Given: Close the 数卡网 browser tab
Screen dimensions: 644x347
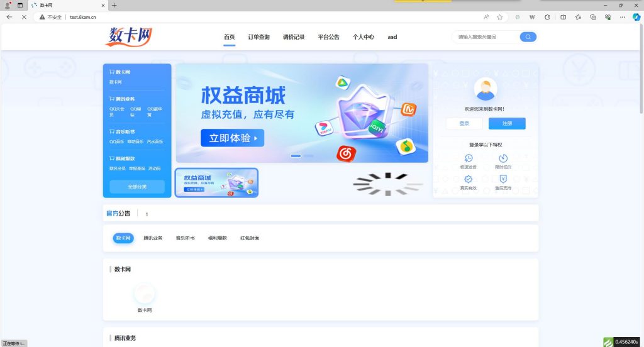Looking at the screenshot, I should pos(103,5).
